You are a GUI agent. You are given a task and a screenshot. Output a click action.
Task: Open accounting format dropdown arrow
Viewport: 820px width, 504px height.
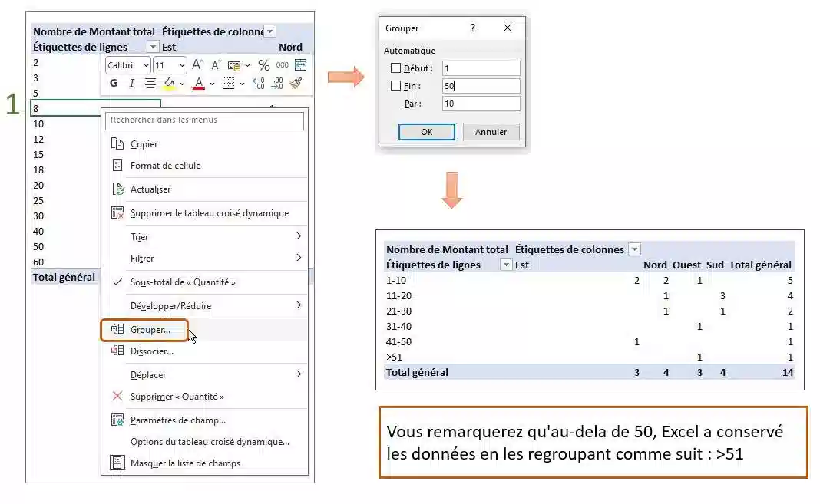click(x=247, y=66)
